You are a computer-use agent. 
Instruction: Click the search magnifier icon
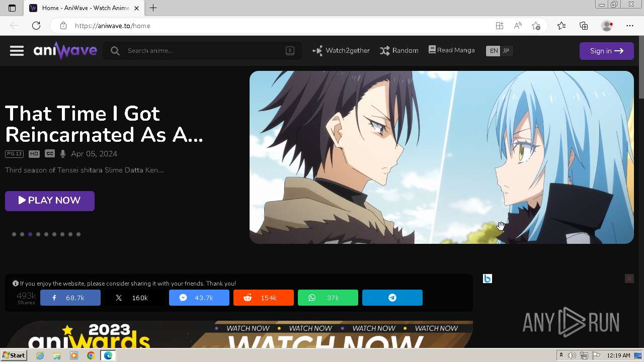(115, 51)
